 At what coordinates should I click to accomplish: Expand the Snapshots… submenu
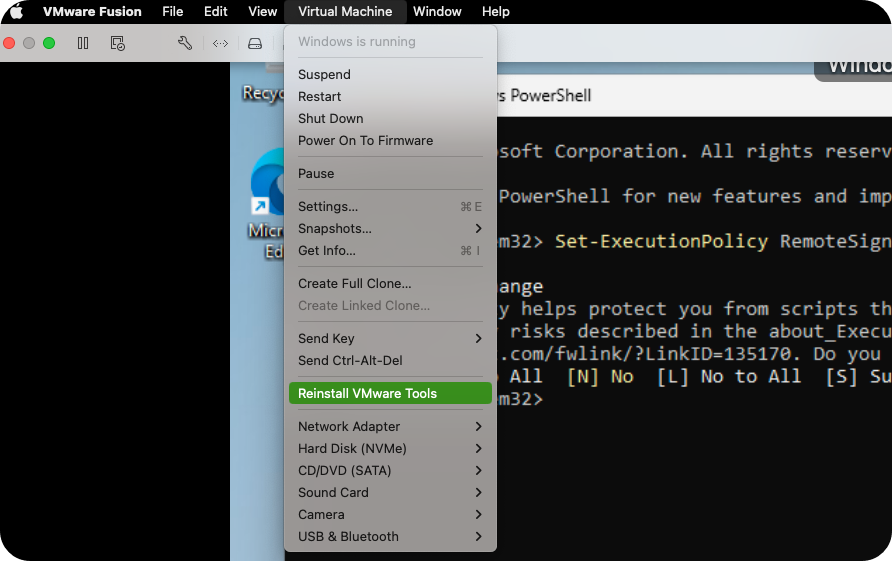390,229
